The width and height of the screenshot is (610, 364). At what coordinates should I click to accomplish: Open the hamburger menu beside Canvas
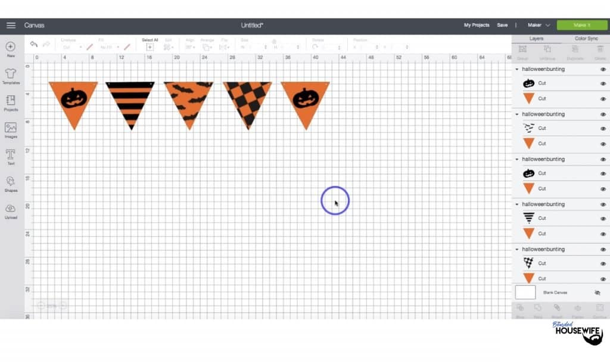click(11, 25)
